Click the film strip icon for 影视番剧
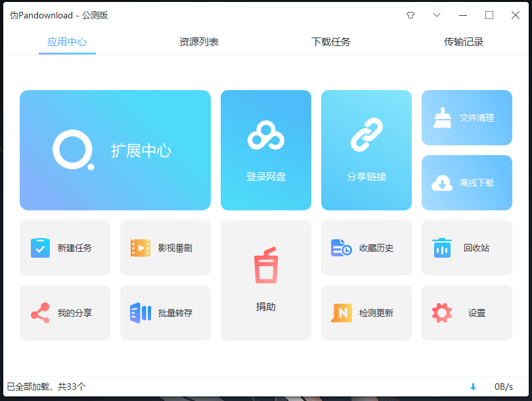 pyautogui.click(x=141, y=248)
